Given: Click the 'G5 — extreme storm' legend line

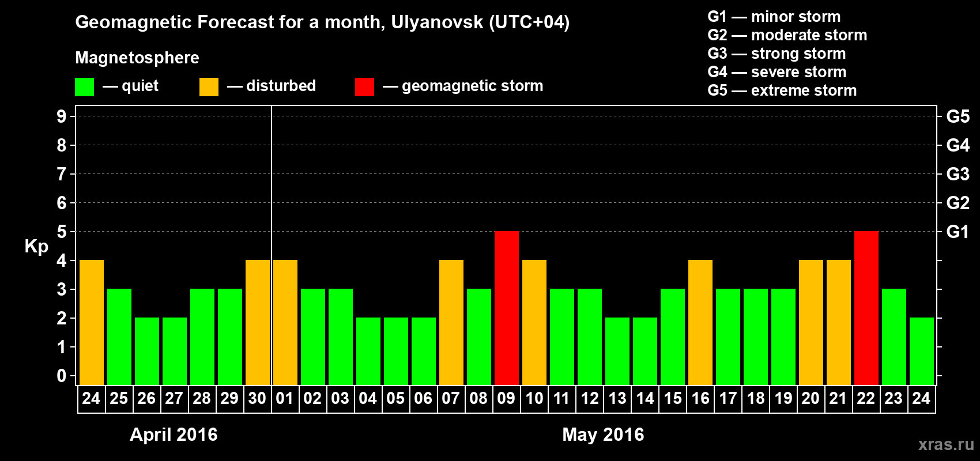Looking at the screenshot, I should [782, 90].
